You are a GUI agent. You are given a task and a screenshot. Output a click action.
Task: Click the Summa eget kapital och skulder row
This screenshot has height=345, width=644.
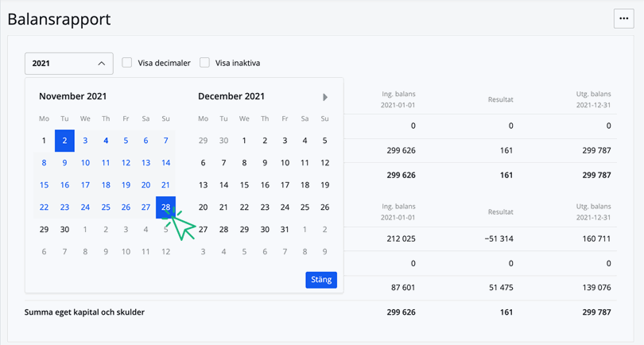(85, 312)
